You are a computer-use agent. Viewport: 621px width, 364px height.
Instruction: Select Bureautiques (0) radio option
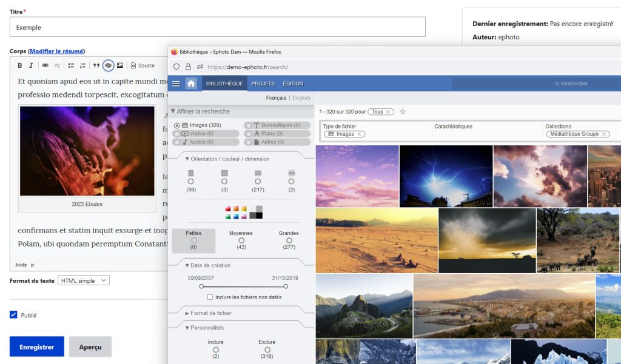[249, 125]
